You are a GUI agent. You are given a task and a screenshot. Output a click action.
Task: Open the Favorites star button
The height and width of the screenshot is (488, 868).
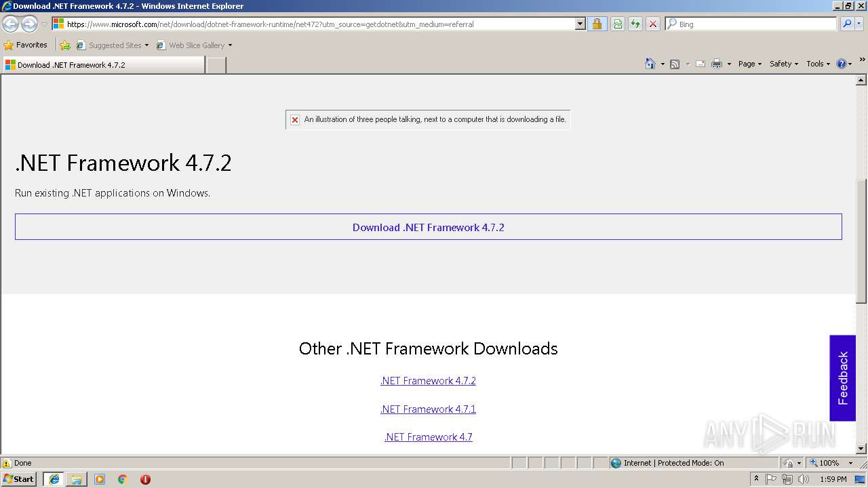click(26, 45)
